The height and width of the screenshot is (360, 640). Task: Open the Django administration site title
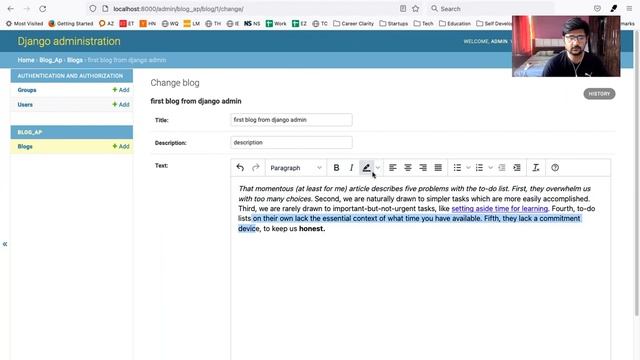point(69,41)
